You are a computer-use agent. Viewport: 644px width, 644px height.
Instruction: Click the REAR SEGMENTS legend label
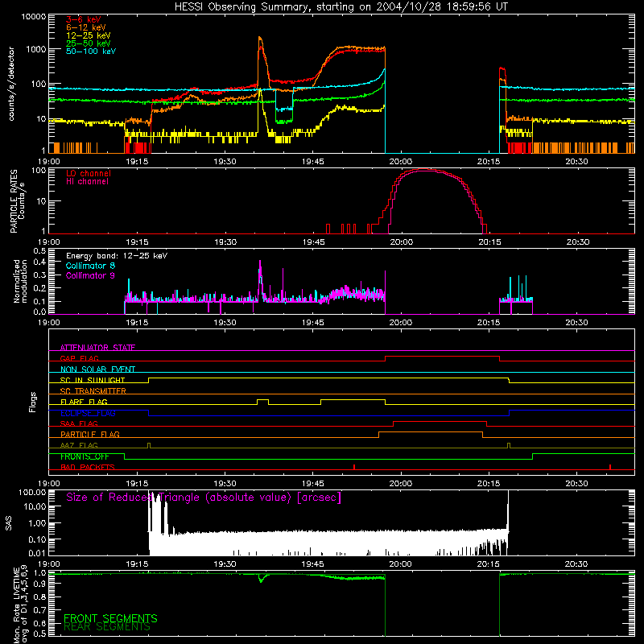pyautogui.click(x=107, y=627)
